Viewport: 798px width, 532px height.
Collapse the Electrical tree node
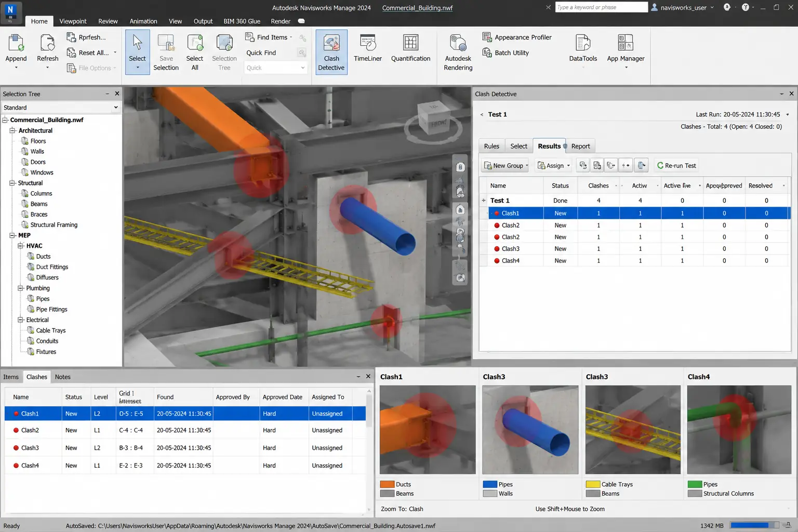coord(21,320)
